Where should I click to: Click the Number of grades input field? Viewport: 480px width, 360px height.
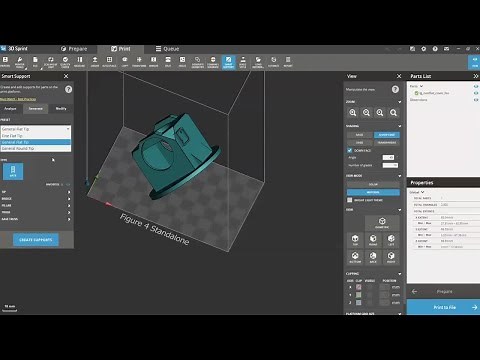tap(390, 165)
